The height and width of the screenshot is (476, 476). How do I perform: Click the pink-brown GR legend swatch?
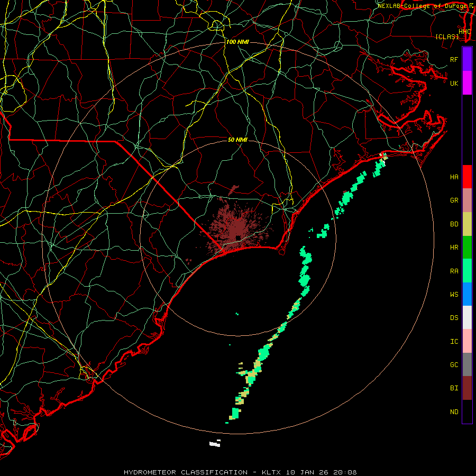pos(467,200)
